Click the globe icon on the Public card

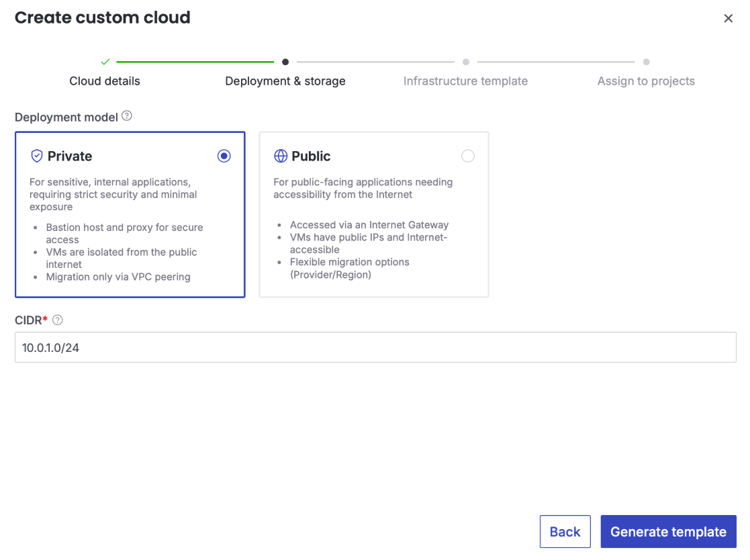pyautogui.click(x=281, y=156)
